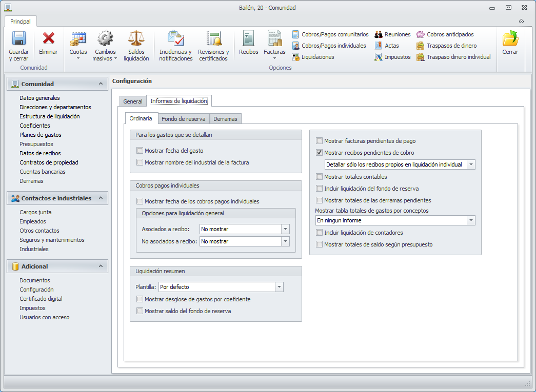Open Incidencias y notificaciones

click(176, 39)
